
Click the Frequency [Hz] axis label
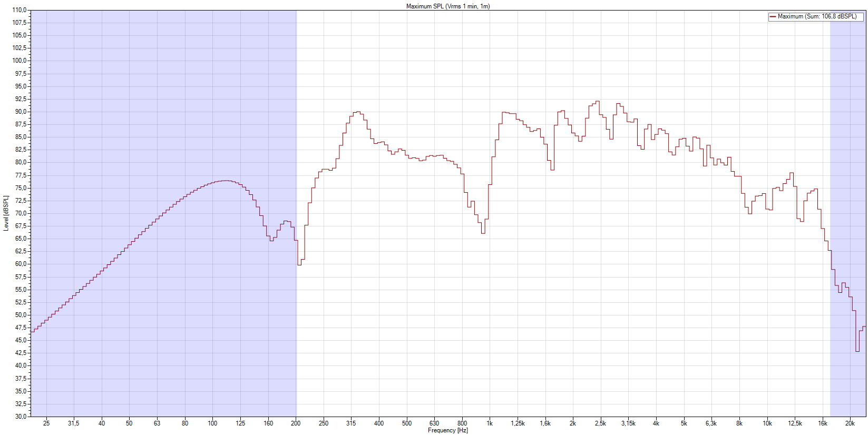coord(447,431)
